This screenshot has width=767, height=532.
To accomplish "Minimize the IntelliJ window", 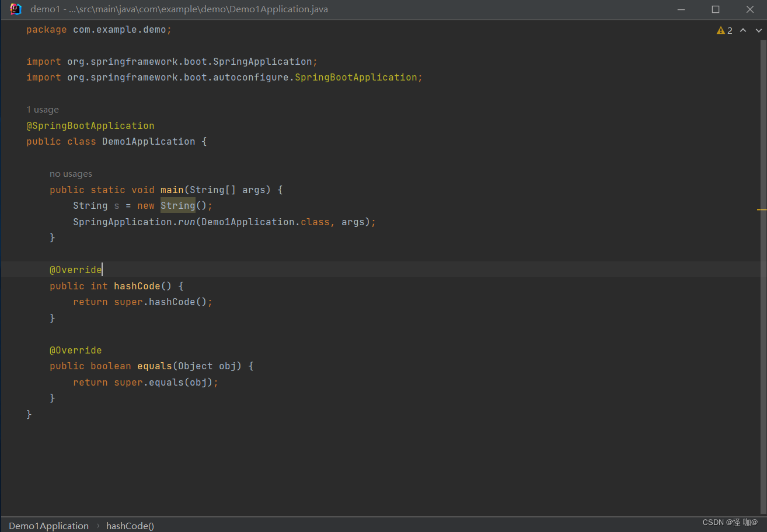I will click(681, 9).
